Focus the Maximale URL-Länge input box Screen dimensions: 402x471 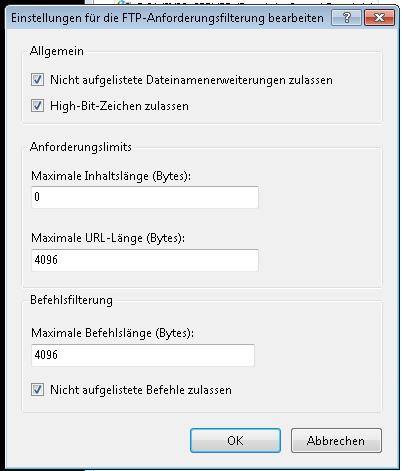145,260
